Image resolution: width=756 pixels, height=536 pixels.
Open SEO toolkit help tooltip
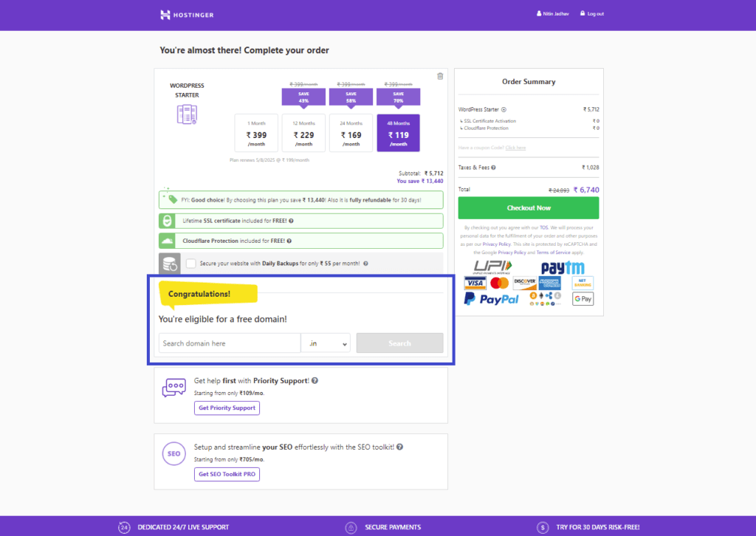point(399,447)
